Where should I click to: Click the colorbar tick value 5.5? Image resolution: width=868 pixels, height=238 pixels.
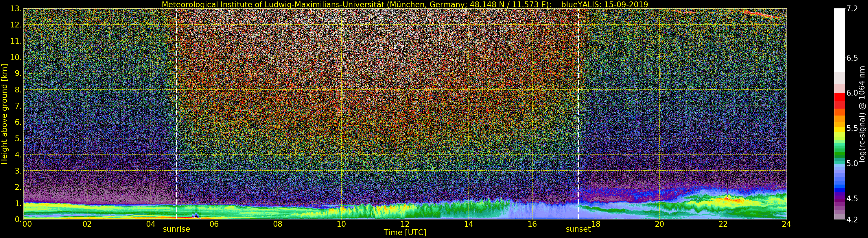tap(852, 128)
